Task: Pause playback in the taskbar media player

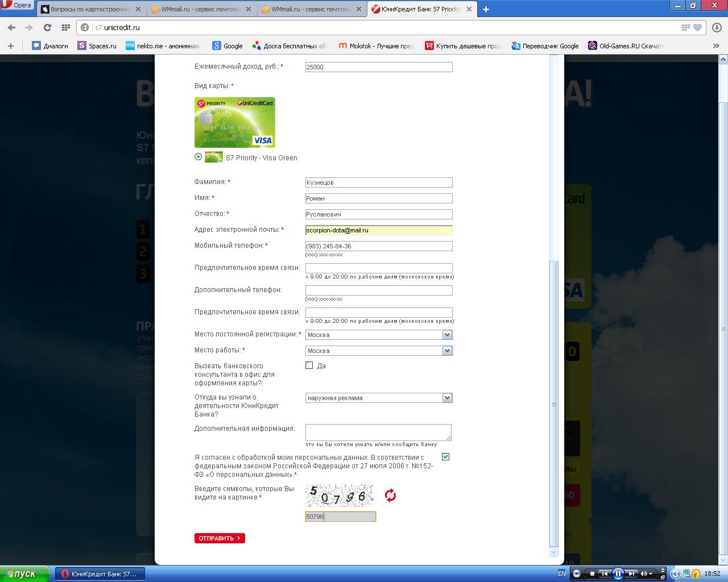Action: point(618,573)
